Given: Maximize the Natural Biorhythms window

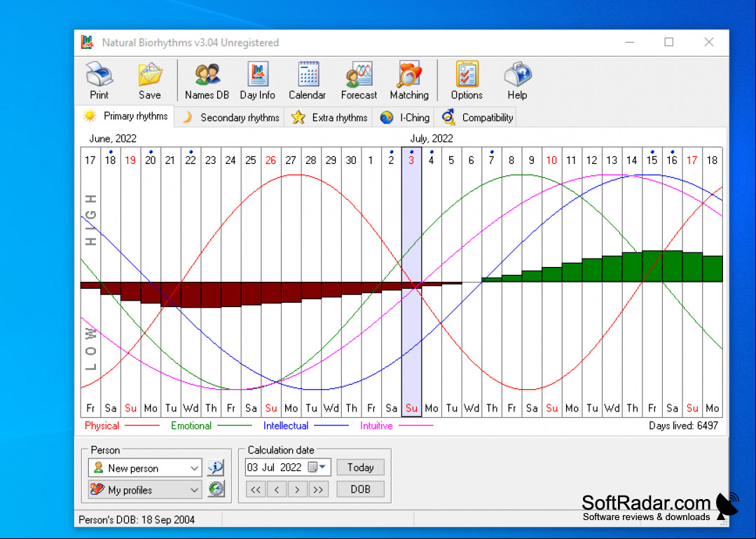Looking at the screenshot, I should click(x=668, y=43).
